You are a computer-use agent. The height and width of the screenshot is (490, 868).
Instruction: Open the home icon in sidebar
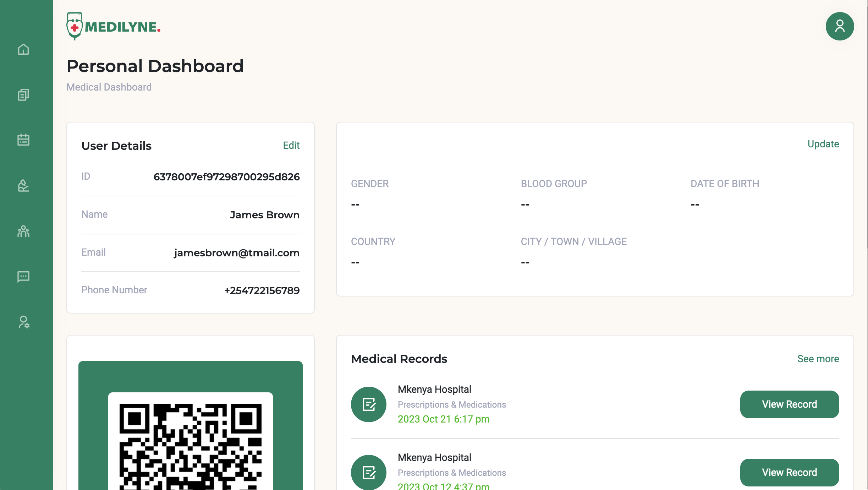tap(23, 49)
